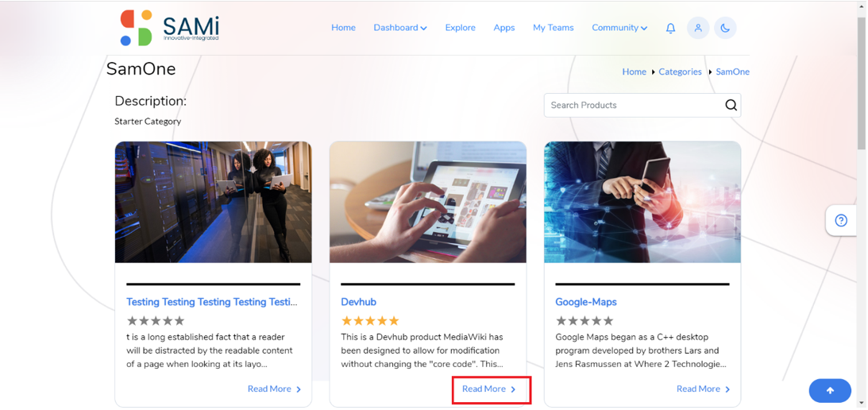Image resolution: width=868 pixels, height=410 pixels.
Task: Open the notifications bell
Action: point(670,28)
